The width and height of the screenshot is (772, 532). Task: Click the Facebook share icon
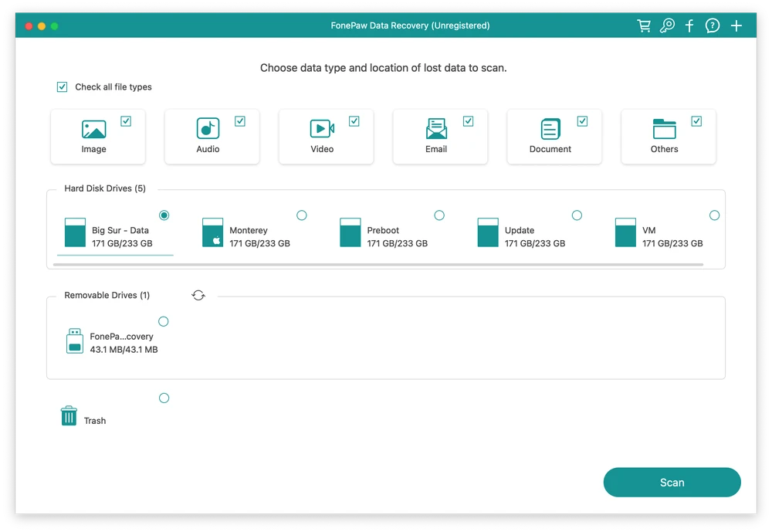click(689, 25)
